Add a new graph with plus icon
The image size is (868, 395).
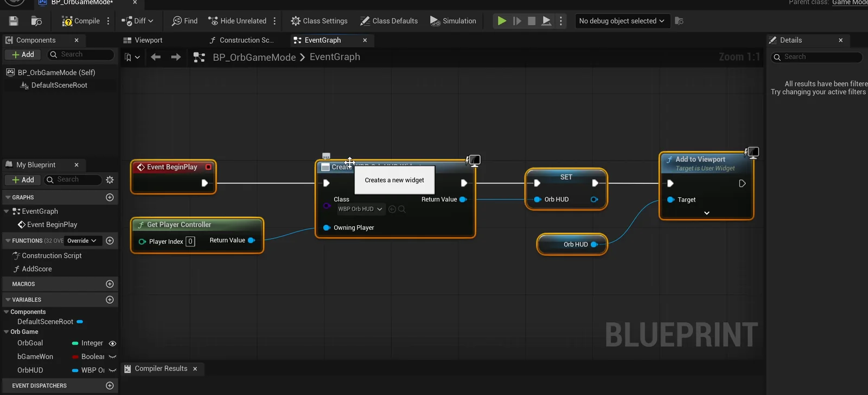pyautogui.click(x=110, y=197)
